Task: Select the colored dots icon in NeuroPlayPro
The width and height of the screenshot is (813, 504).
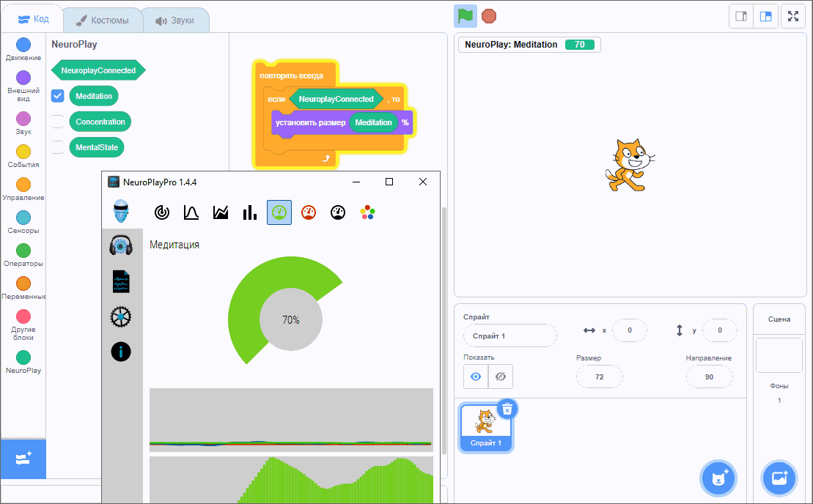Action: click(x=367, y=212)
